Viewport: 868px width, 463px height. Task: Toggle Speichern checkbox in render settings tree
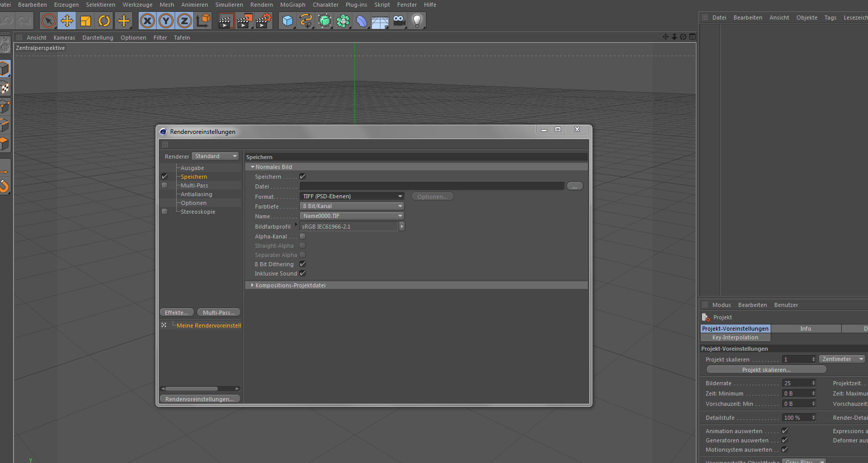165,177
